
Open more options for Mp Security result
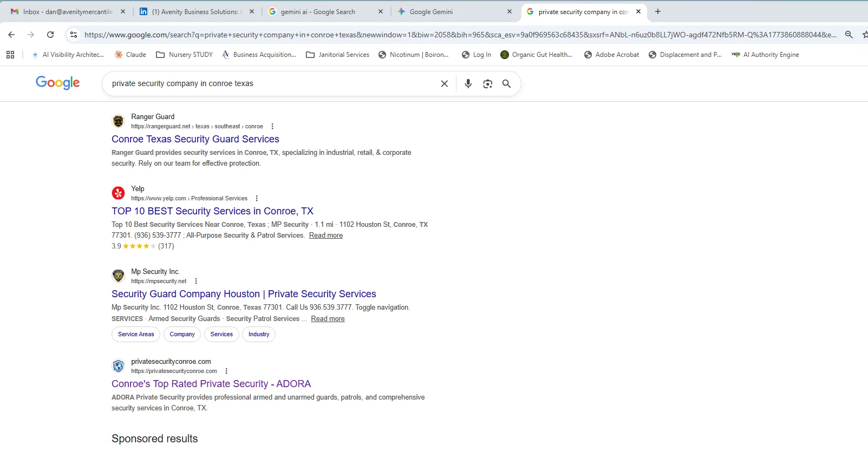point(196,281)
